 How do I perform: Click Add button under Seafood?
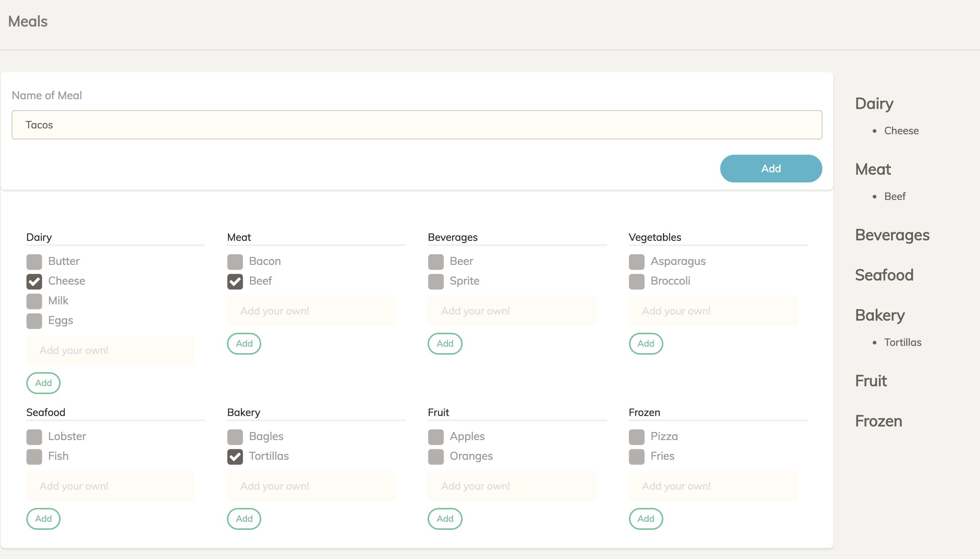[43, 519]
